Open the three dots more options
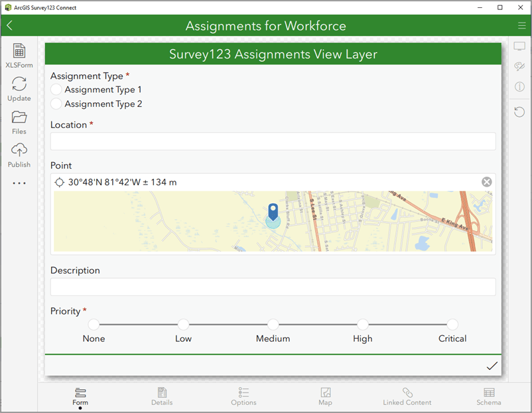Viewport: 532px width, 413px height. click(x=19, y=183)
